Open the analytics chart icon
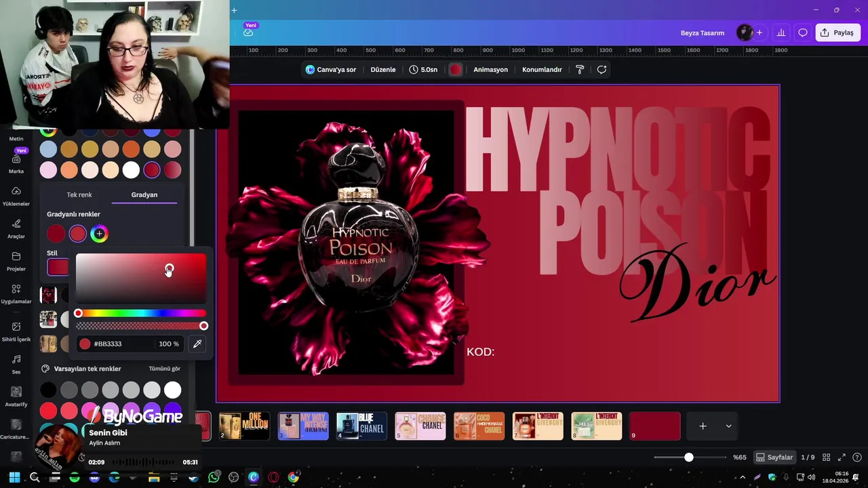The image size is (868, 488). click(781, 33)
